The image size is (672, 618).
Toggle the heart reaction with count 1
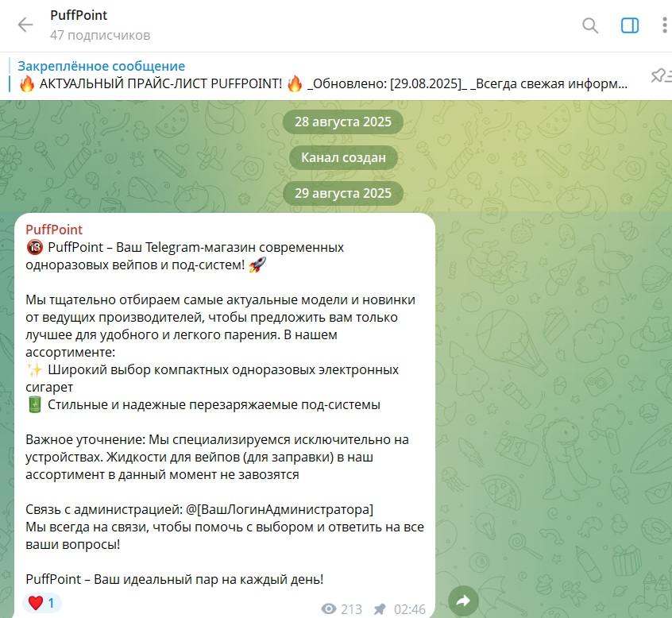[x=41, y=603]
